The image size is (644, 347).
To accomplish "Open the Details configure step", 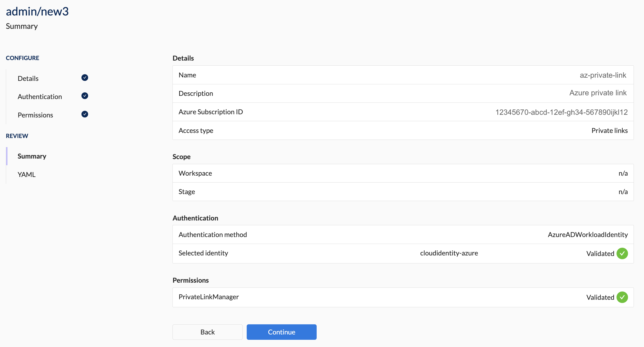I will tap(28, 78).
